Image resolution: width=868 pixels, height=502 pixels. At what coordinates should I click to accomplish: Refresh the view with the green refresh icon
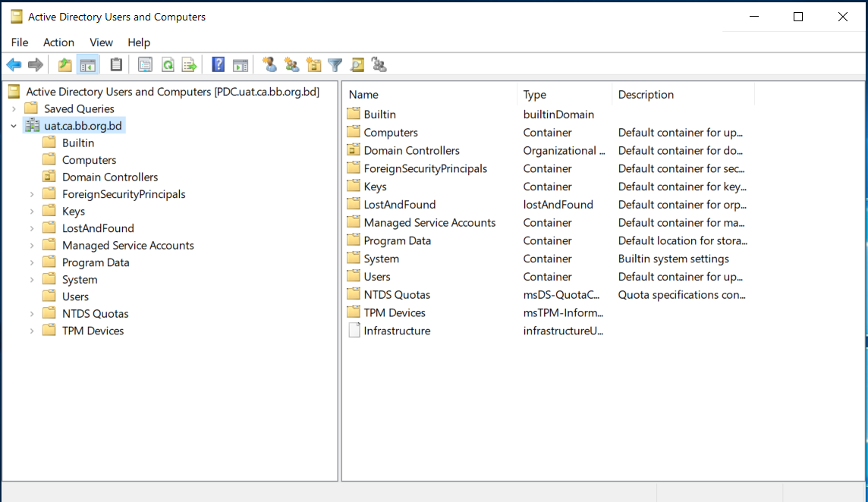(168, 64)
